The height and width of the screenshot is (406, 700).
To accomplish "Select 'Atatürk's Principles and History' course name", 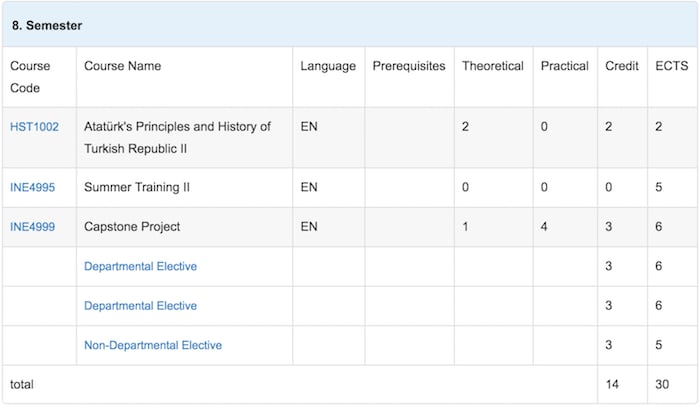I will coord(177,138).
